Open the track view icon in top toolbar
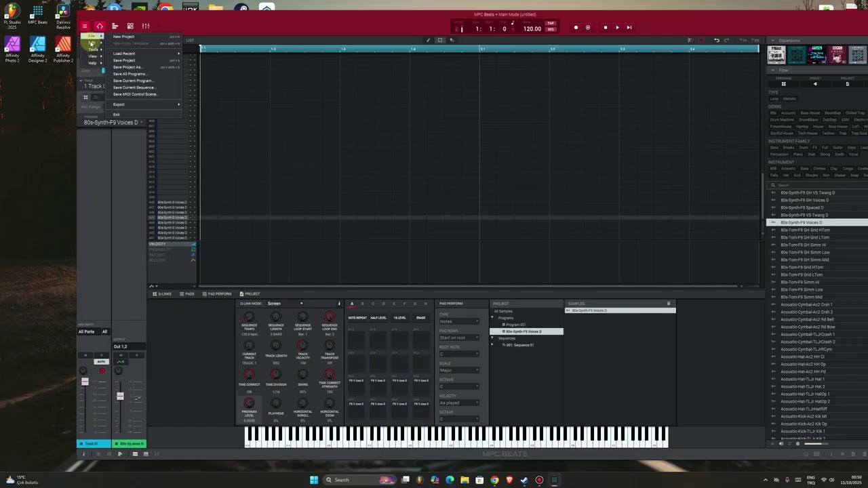This screenshot has height=488, width=868. 115,26
